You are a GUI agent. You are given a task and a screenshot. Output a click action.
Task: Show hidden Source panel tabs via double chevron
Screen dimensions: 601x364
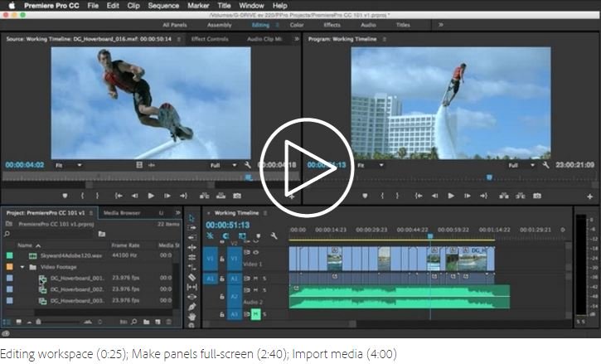click(297, 39)
